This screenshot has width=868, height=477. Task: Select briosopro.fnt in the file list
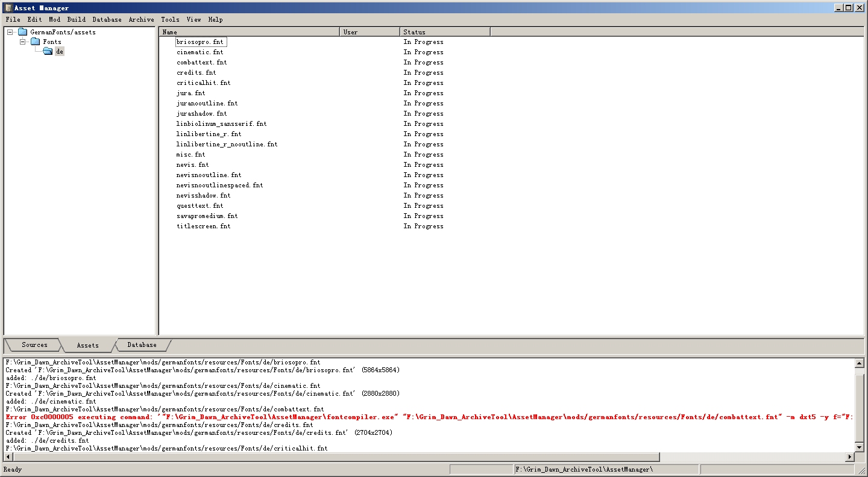pos(201,42)
